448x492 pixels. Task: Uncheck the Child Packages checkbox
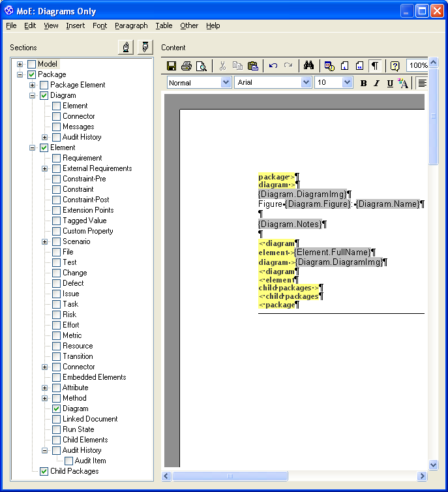click(44, 471)
